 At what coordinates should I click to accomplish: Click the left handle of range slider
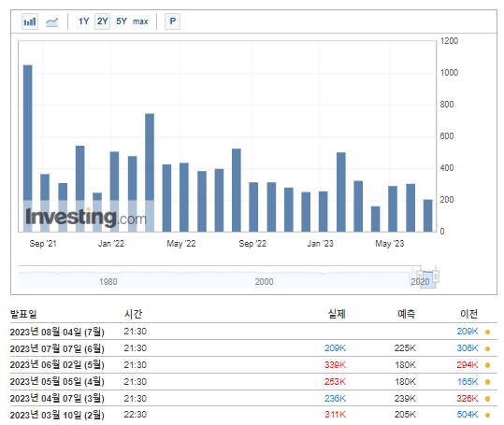point(420,276)
